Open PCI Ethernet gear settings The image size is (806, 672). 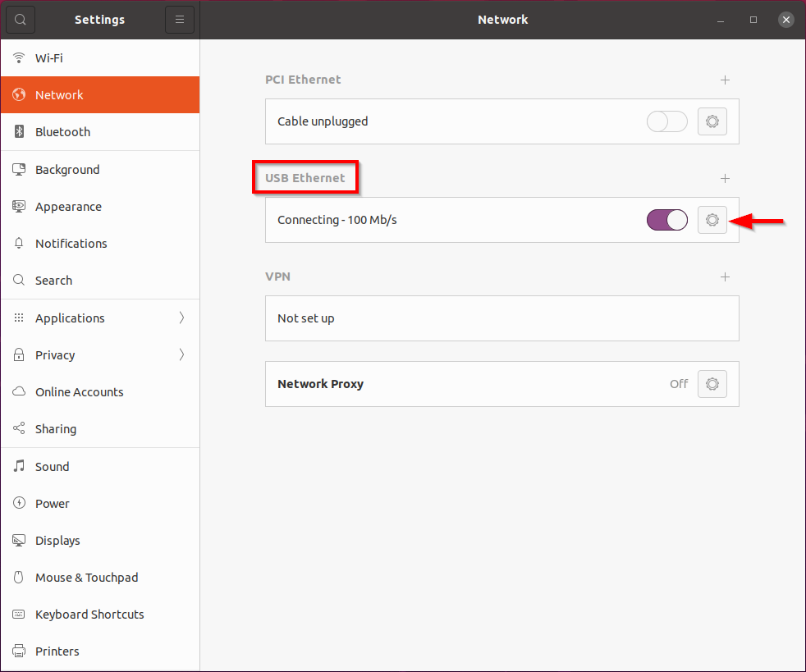click(x=712, y=121)
